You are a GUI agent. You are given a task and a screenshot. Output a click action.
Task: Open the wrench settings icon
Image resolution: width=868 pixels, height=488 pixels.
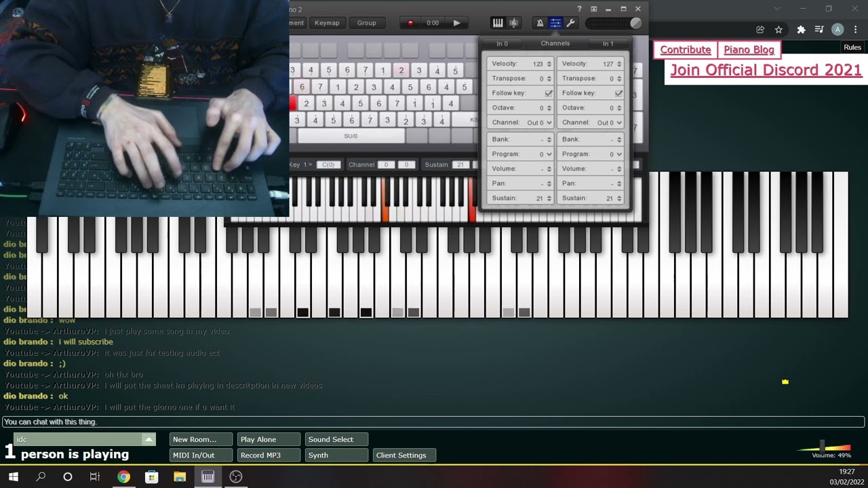[570, 23]
